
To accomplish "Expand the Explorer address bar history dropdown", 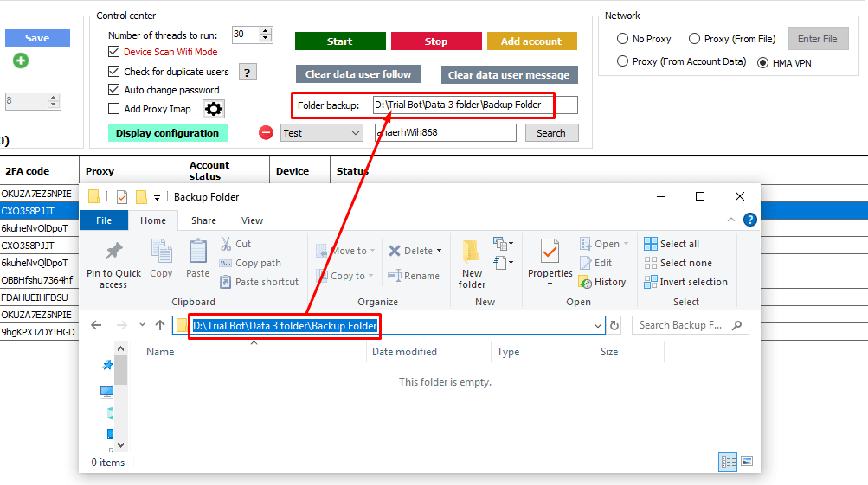I will [597, 326].
